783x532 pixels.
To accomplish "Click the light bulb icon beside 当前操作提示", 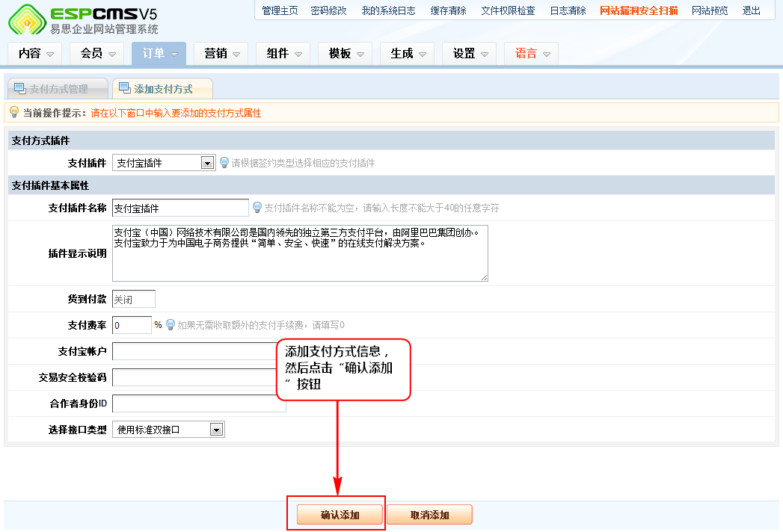I will 14,112.
